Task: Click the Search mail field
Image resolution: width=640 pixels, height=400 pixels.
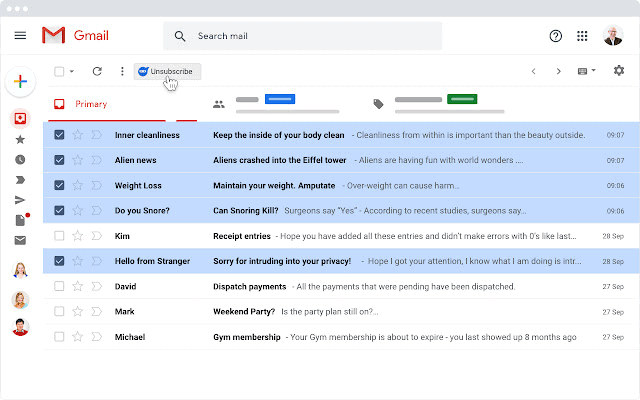Action: [x=310, y=36]
